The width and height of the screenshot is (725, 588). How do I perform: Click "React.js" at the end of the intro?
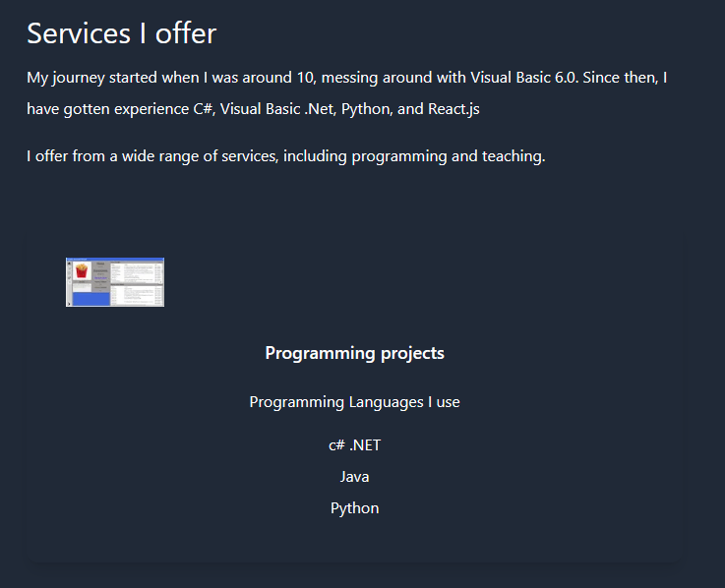453,109
